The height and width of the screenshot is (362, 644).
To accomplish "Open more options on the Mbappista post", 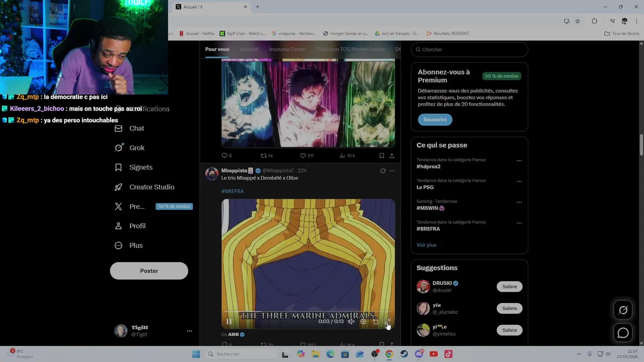I will point(392,171).
